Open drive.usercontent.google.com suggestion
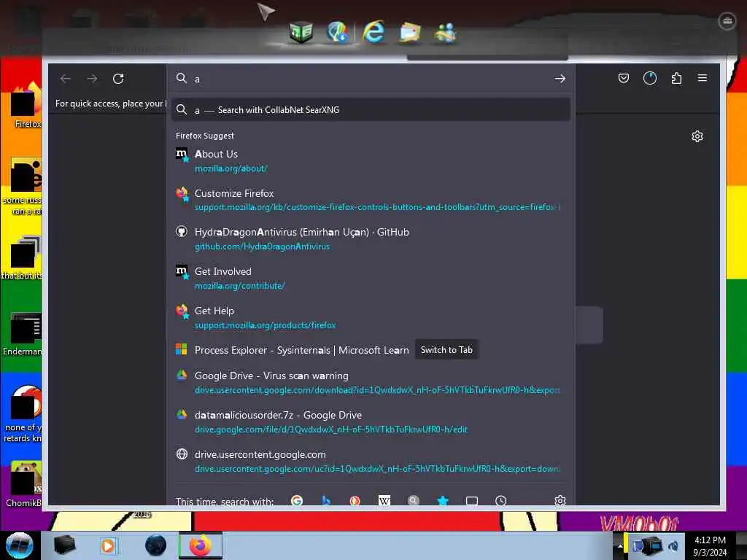747x560 pixels. point(371,462)
